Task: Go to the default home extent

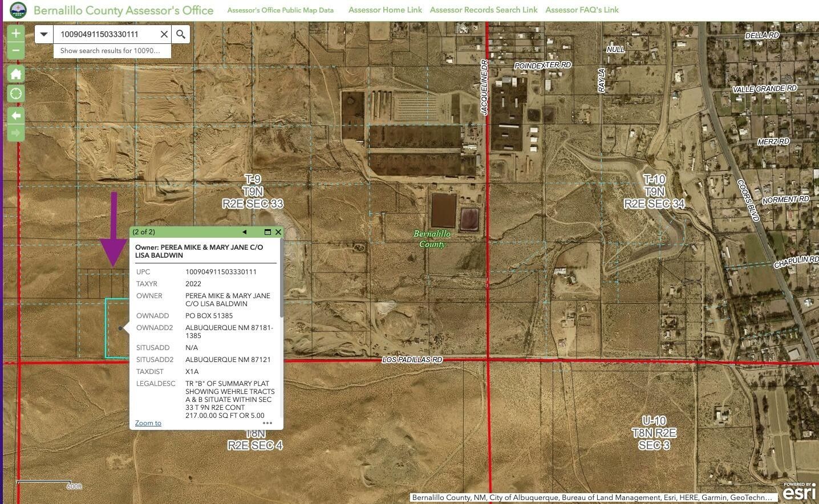Action: [x=16, y=74]
